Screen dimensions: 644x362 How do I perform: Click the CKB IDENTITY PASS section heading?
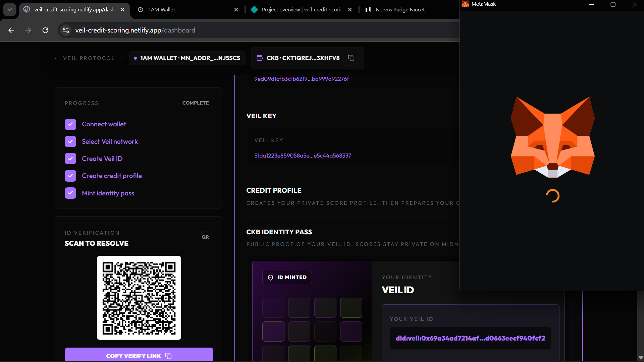coord(279,232)
